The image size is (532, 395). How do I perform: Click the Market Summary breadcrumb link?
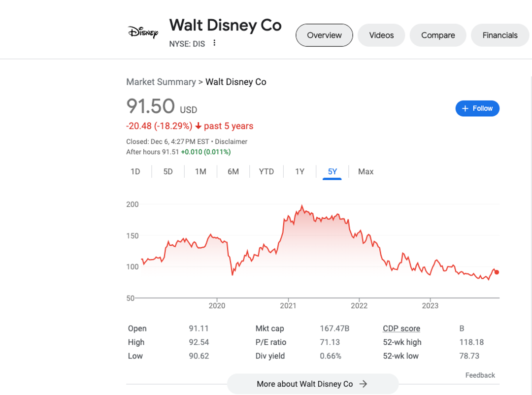[x=161, y=82]
